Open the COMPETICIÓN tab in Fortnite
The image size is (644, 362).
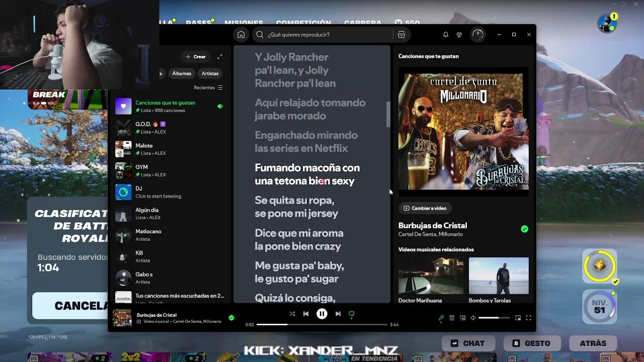(303, 23)
